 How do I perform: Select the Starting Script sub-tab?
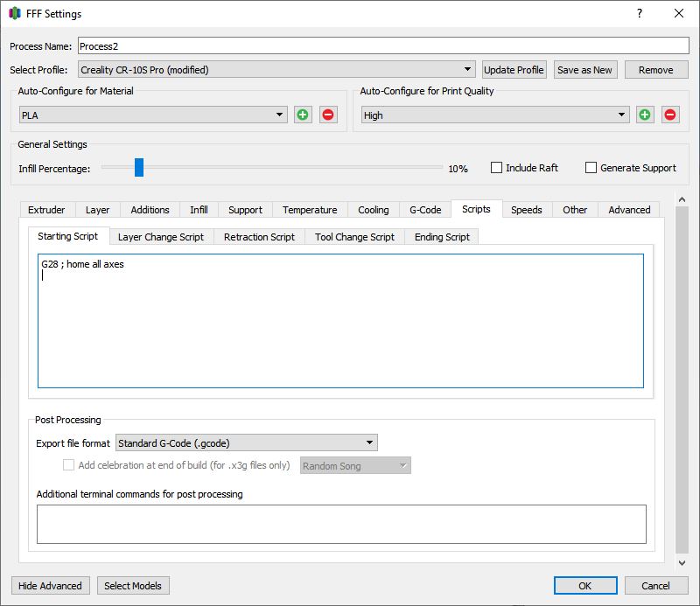click(68, 236)
